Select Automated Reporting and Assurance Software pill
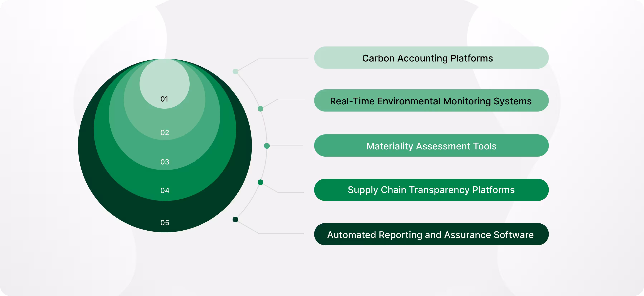This screenshot has width=644, height=296. [x=431, y=234]
